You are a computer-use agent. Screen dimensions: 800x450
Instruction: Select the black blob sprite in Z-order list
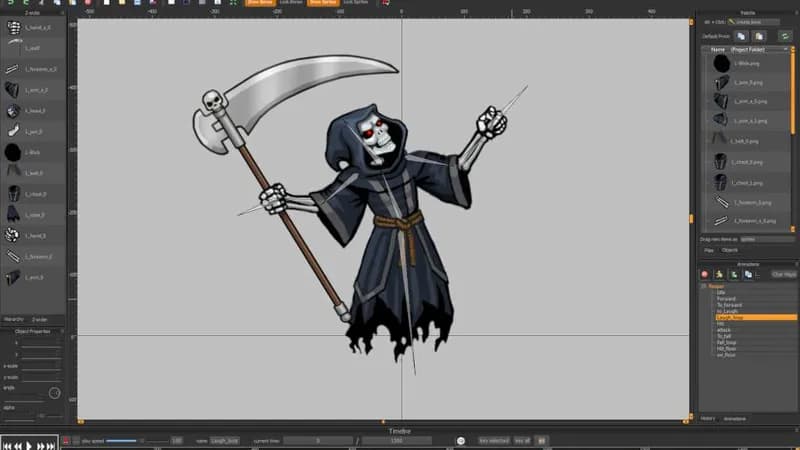(33, 152)
